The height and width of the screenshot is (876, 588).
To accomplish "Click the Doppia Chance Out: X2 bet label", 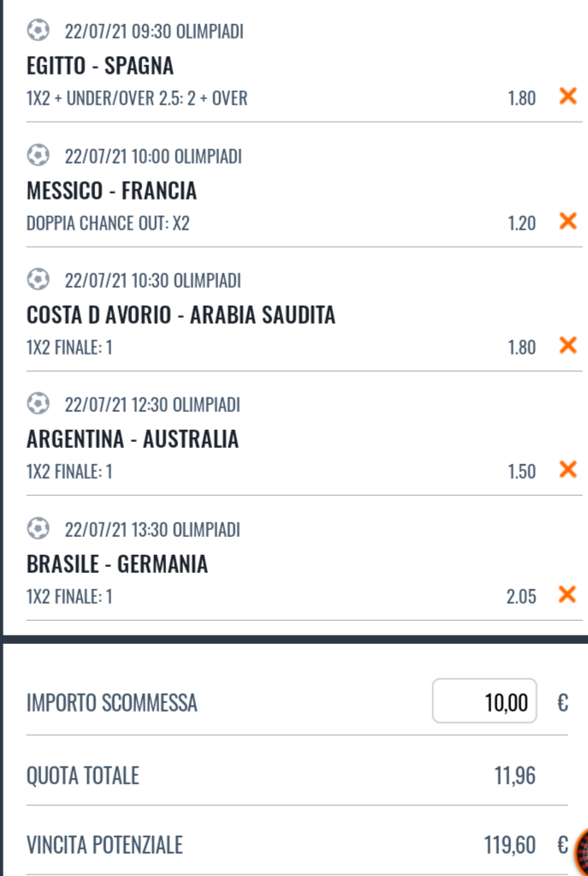I will pyautogui.click(x=109, y=223).
